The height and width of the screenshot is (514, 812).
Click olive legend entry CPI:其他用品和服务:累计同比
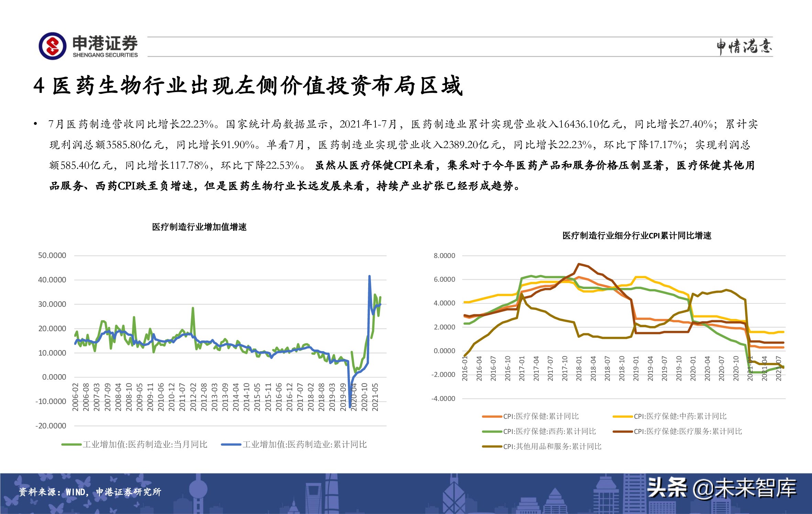[542, 447]
